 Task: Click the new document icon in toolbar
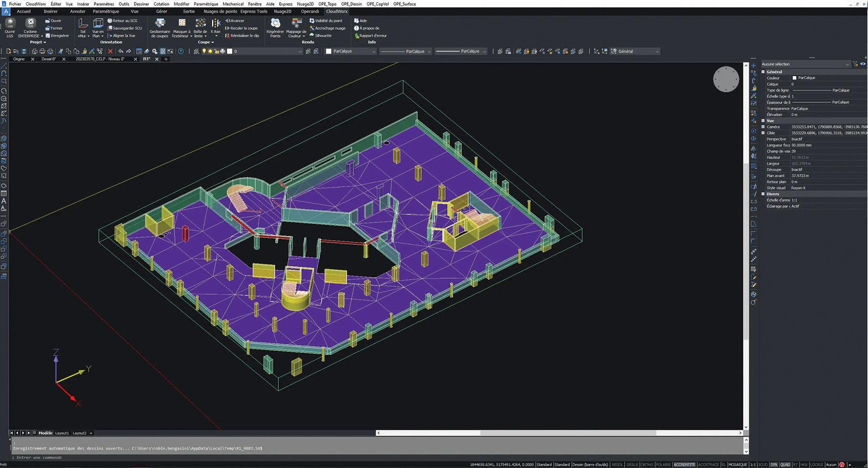[8, 51]
